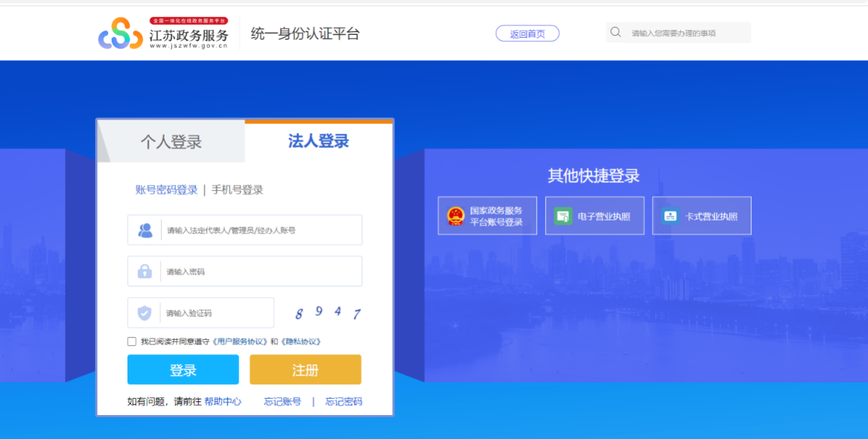Click the 江苏政务服务 platform logo

(165, 33)
